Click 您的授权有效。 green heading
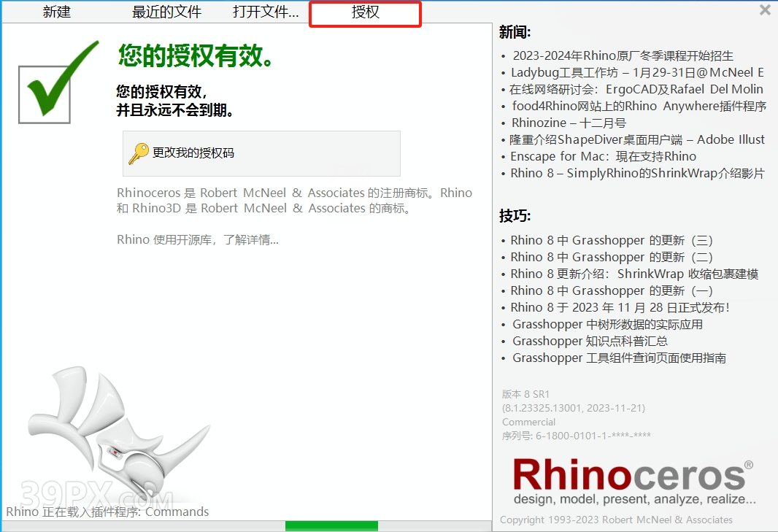Screen dimensions: 778x532 click(196, 55)
